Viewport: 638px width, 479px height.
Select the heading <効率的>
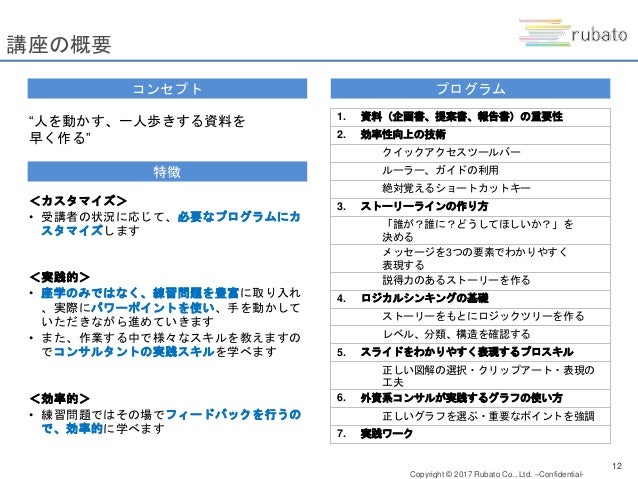pos(59,398)
